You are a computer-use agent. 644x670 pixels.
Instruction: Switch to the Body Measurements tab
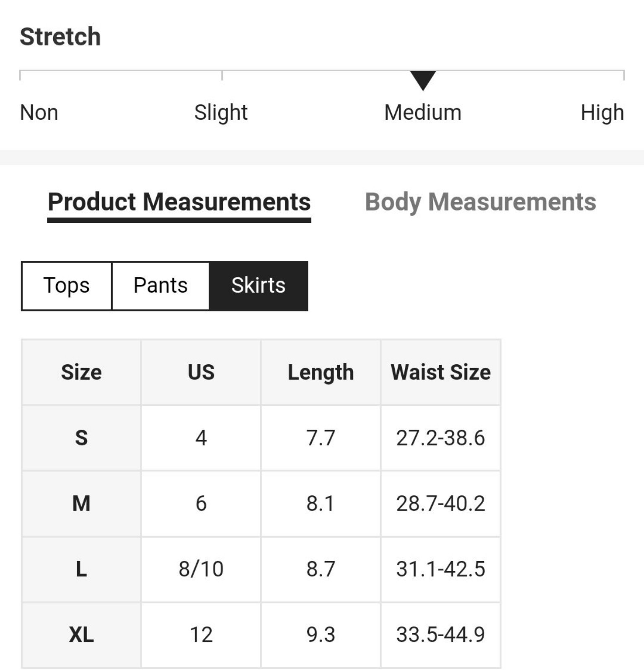pyautogui.click(x=480, y=202)
